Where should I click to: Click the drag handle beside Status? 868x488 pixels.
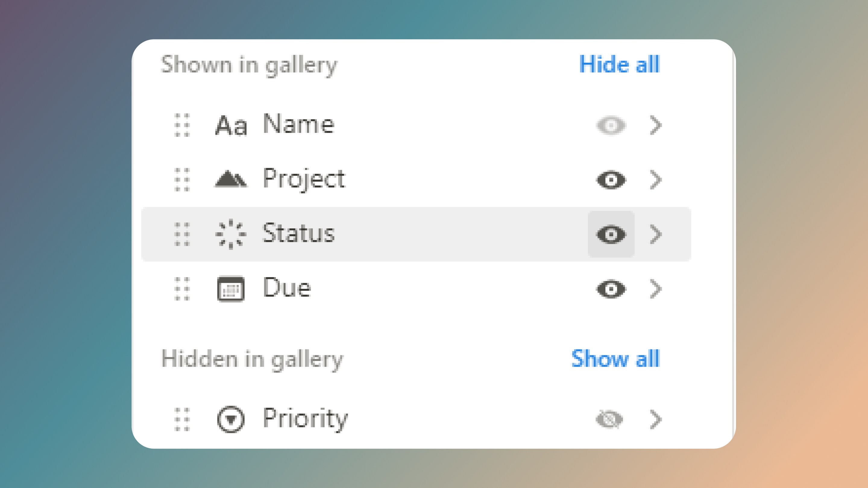click(182, 234)
